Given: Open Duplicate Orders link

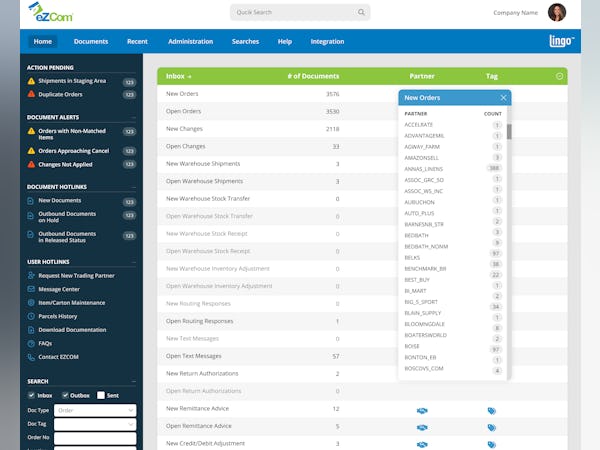Looking at the screenshot, I should coord(60,94).
